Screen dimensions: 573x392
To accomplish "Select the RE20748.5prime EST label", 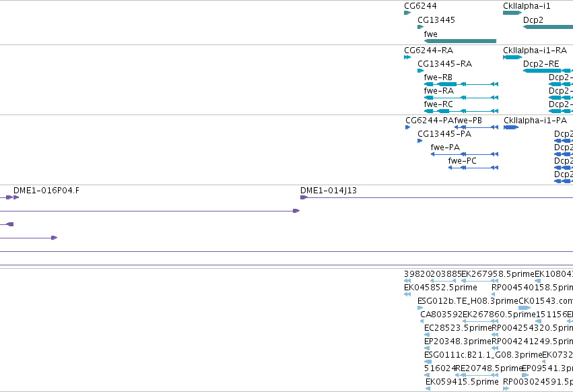I will tap(489, 368).
